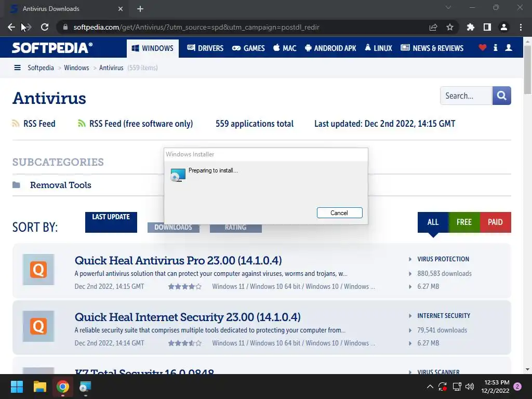Open the Windows Start menu

click(x=17, y=387)
